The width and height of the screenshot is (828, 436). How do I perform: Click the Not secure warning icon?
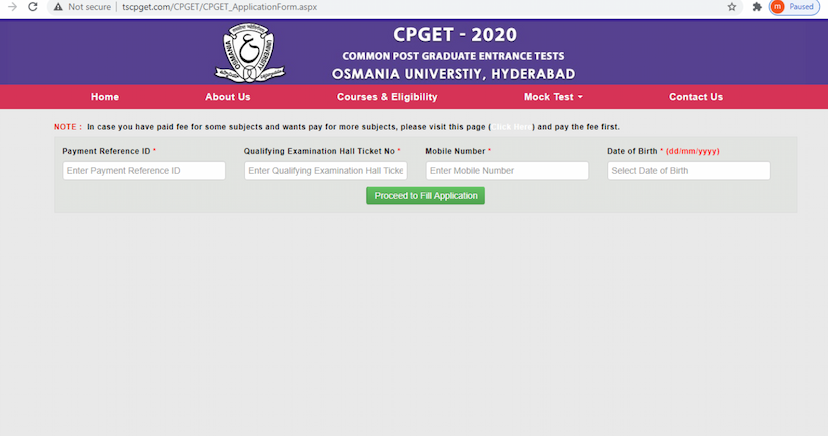click(58, 7)
